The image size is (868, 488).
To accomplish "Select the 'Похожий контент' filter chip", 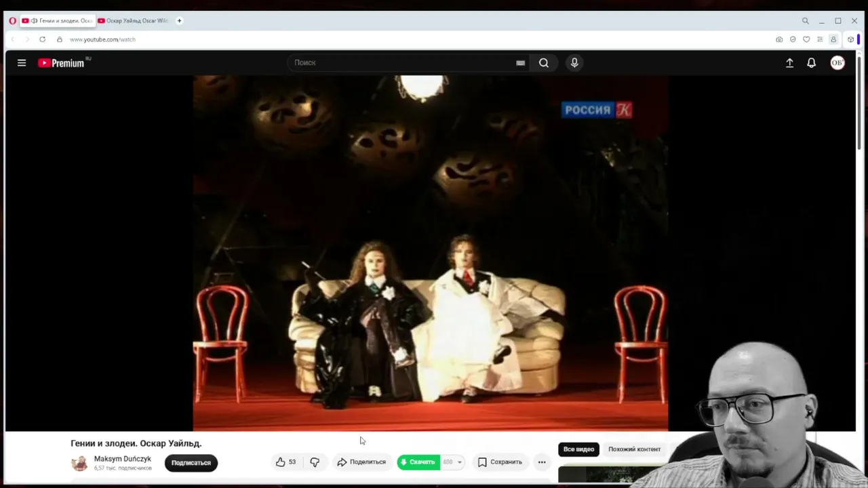I will coord(634,449).
